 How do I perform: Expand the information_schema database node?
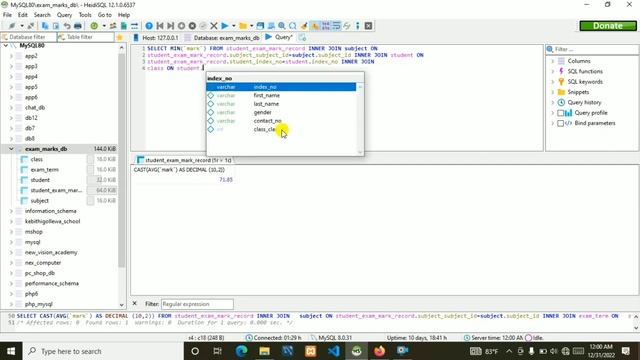point(11,211)
